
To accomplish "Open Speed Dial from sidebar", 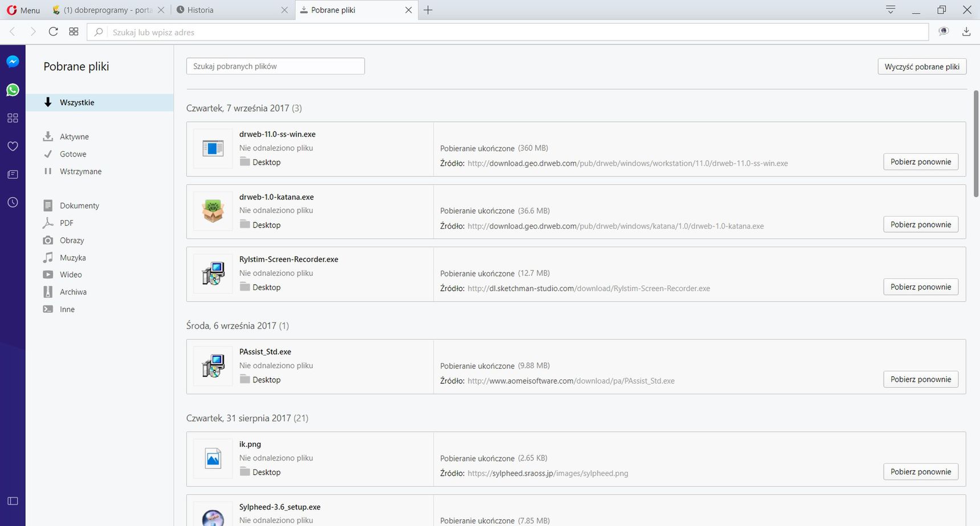I will pos(13,118).
